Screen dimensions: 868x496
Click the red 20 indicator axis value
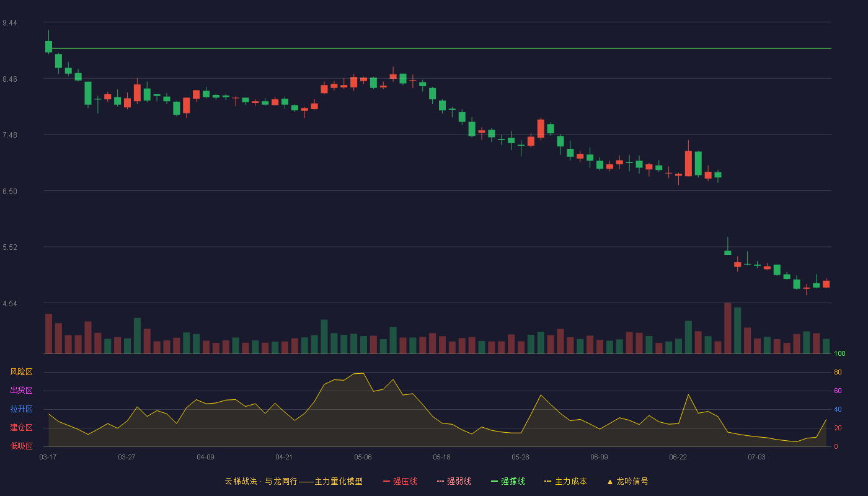838,428
